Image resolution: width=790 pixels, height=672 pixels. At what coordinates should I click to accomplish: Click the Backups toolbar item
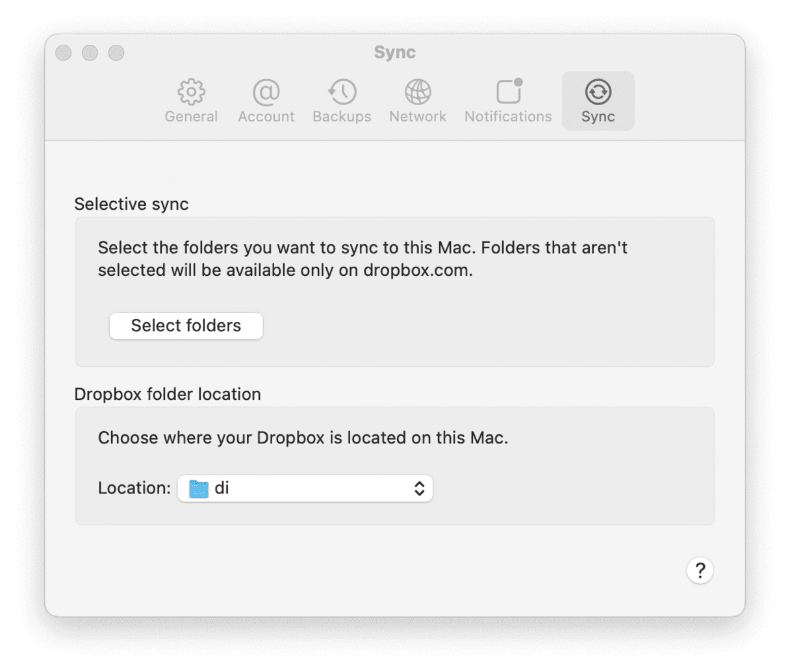(342, 101)
